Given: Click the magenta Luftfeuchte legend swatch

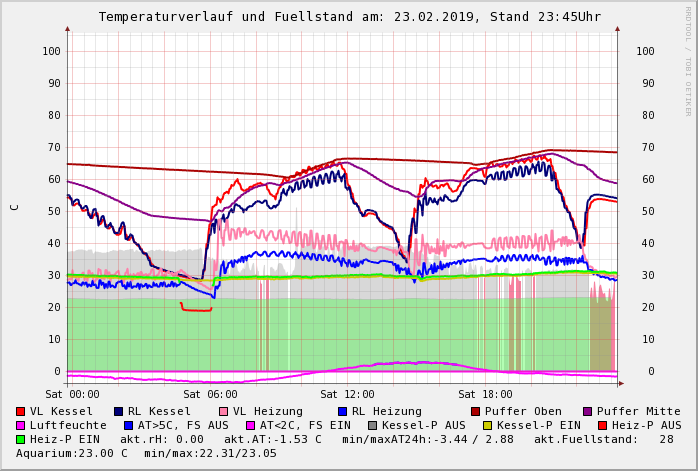Looking at the screenshot, I should (21, 425).
